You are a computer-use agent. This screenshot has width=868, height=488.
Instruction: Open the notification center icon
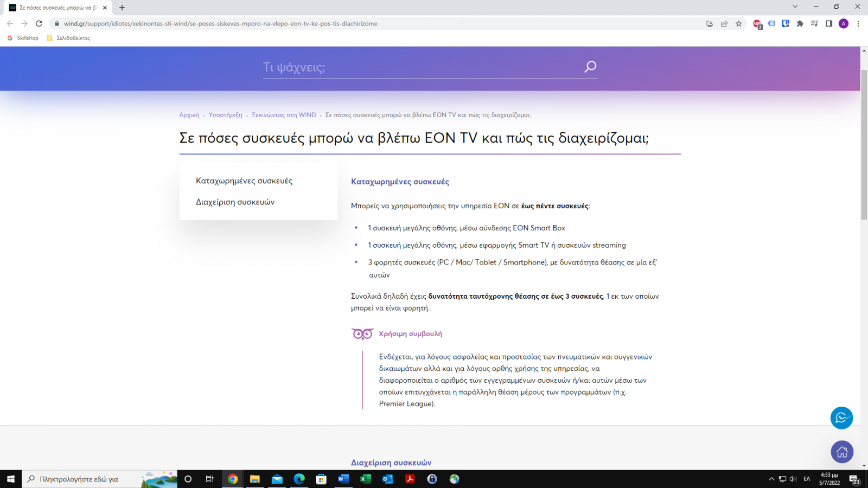click(854, 479)
